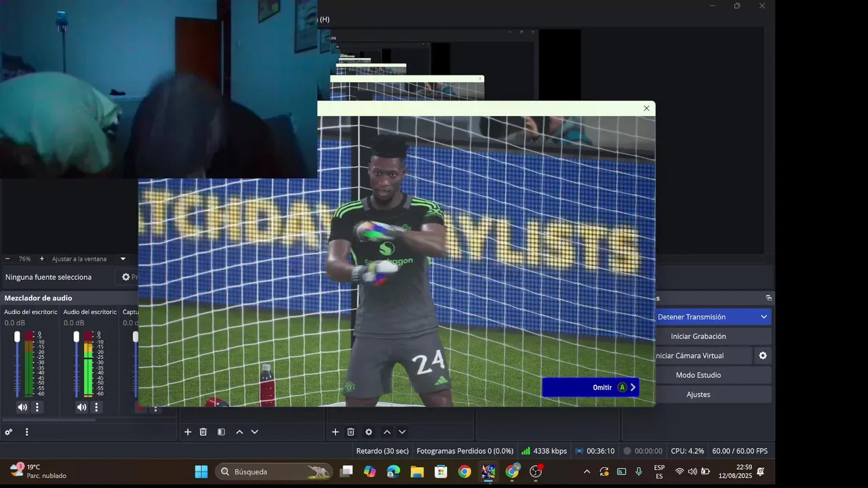Click the '60.00 / 60.00 FPS' readout
The width and height of the screenshot is (868, 488).
click(740, 451)
